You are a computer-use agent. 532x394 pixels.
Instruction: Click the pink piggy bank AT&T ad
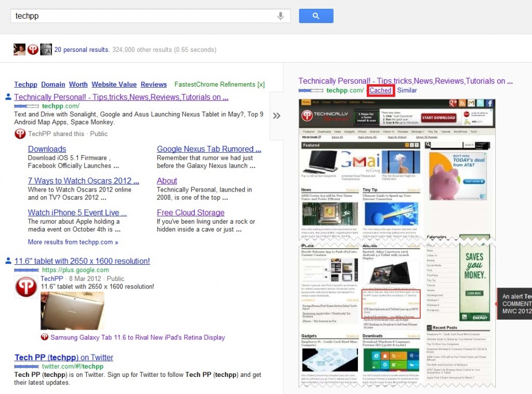coord(458,175)
